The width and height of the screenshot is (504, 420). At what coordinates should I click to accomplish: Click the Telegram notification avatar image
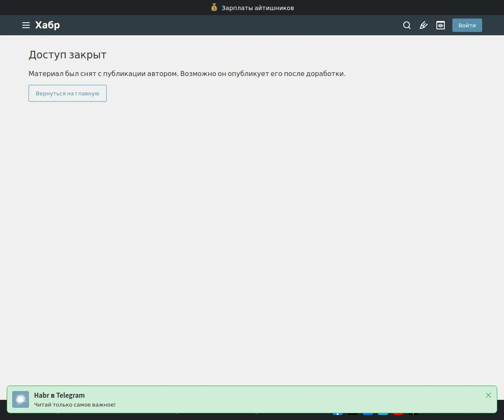click(21, 399)
